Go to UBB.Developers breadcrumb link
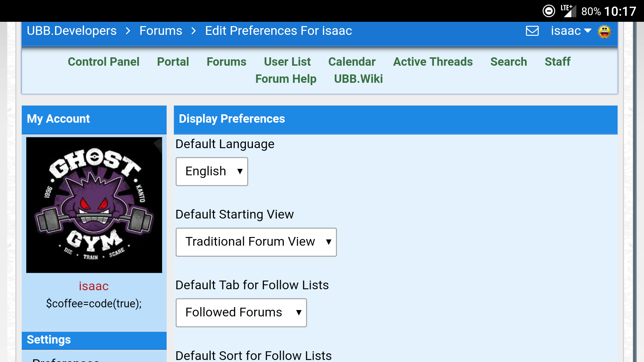644x362 pixels. 72,31
